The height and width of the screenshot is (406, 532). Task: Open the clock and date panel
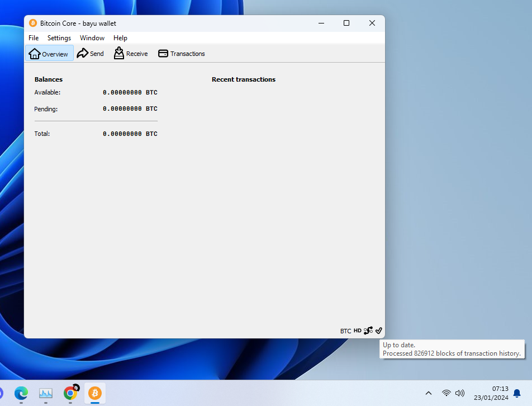tap(491, 393)
